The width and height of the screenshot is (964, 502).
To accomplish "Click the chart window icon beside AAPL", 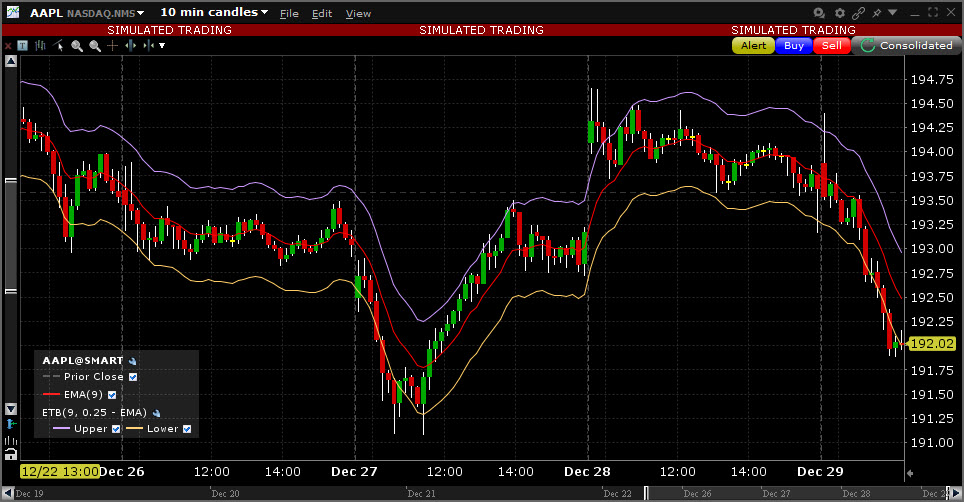I will point(12,12).
